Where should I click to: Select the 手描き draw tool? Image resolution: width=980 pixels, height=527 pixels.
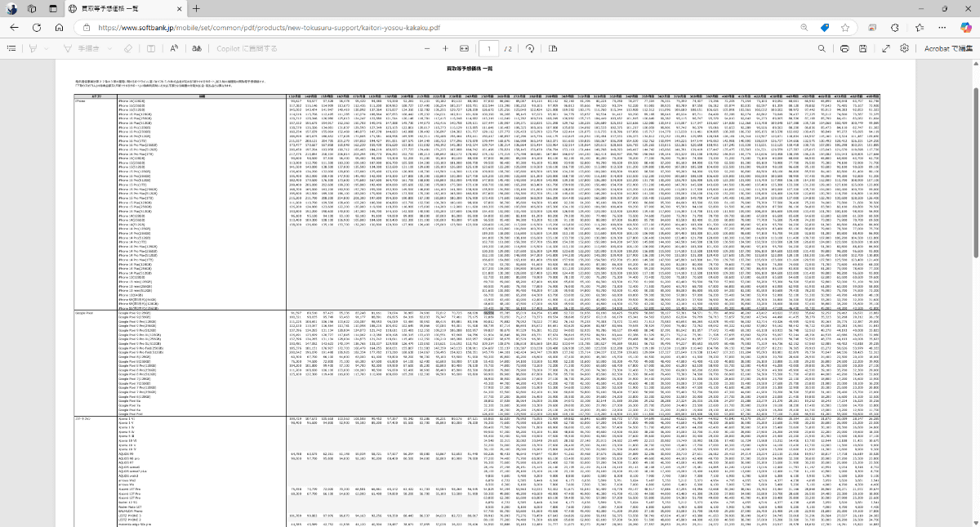click(82, 48)
